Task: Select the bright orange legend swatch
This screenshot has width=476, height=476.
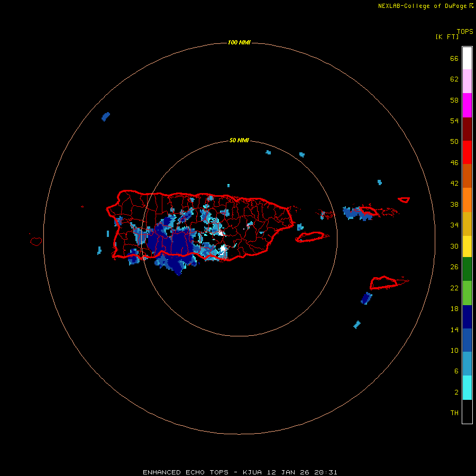Action: point(467,200)
